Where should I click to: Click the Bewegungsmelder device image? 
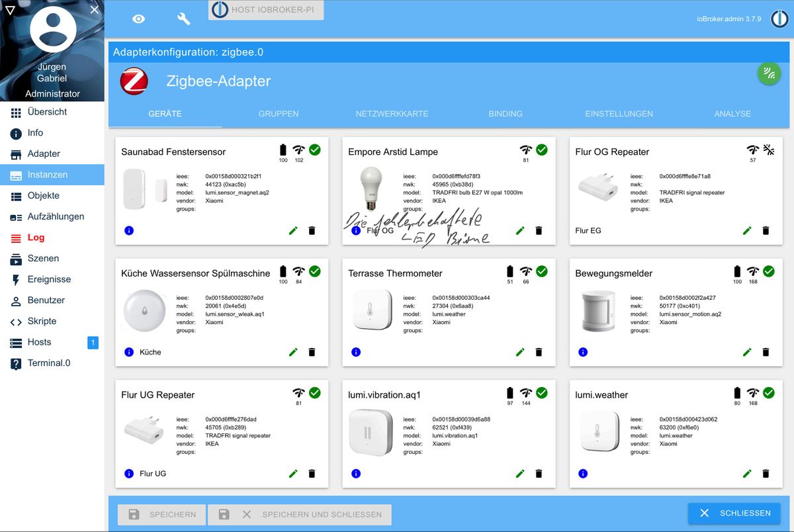coord(597,310)
